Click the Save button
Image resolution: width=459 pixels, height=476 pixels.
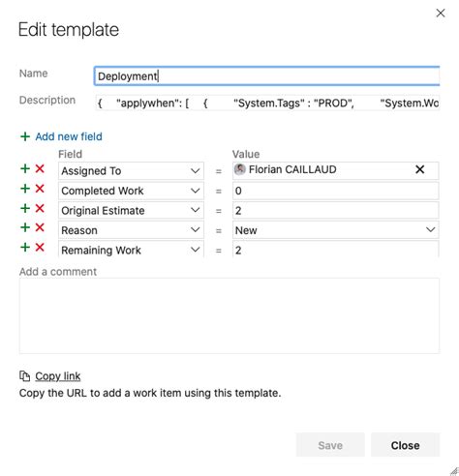tap(330, 445)
